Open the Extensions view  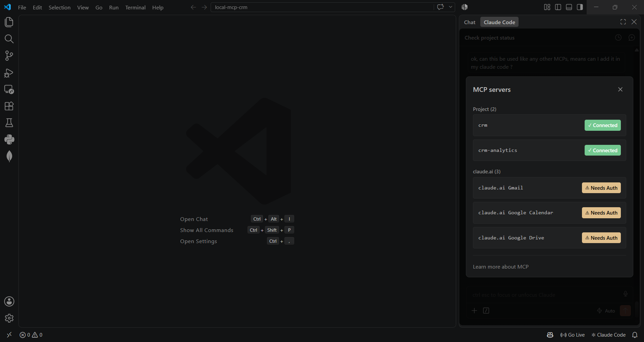click(9, 106)
